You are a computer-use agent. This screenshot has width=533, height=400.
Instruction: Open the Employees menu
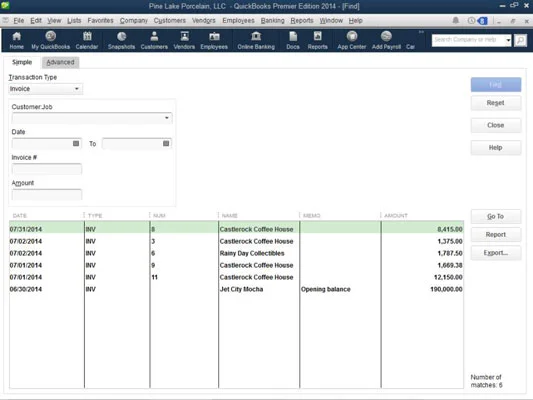click(x=238, y=20)
